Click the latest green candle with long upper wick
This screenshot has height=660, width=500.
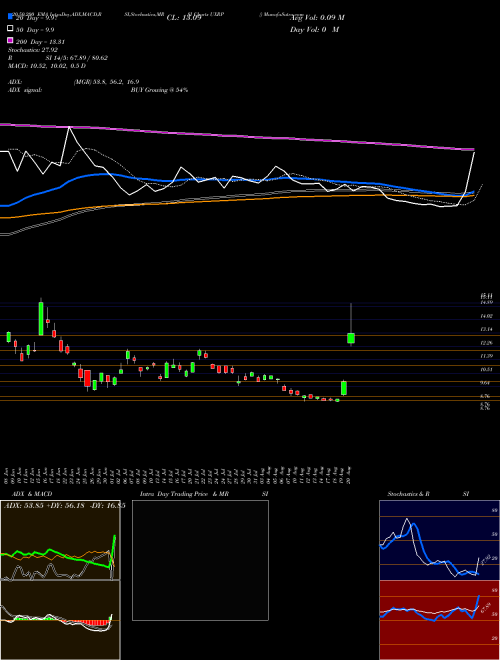point(351,325)
